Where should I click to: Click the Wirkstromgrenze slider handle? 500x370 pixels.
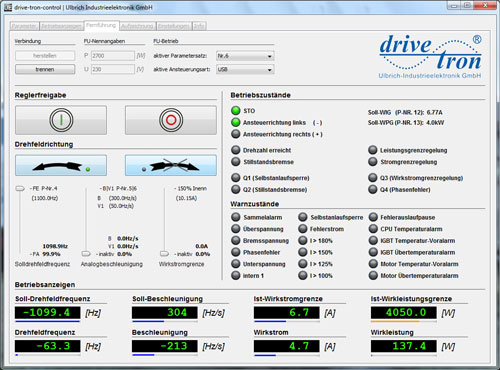[x=164, y=254]
